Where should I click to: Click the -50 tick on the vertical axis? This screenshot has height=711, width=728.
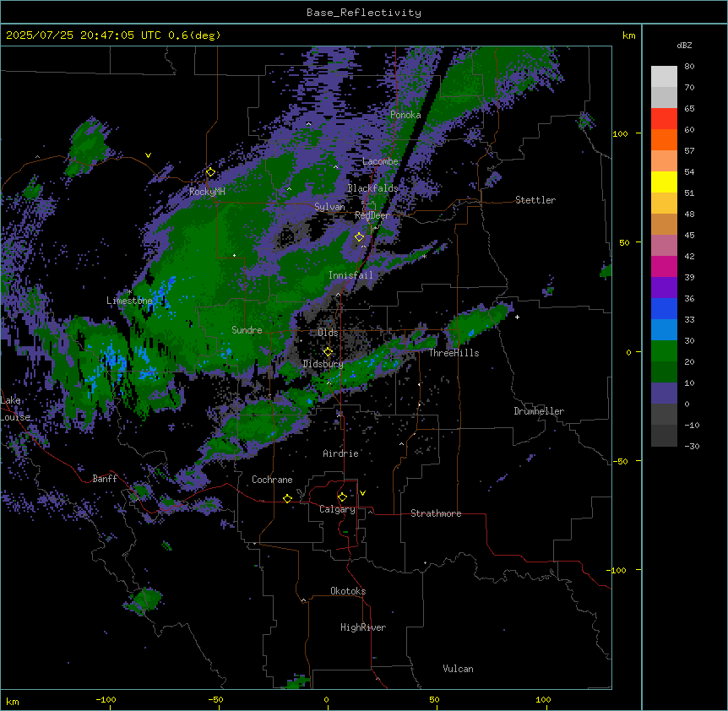pos(620,461)
